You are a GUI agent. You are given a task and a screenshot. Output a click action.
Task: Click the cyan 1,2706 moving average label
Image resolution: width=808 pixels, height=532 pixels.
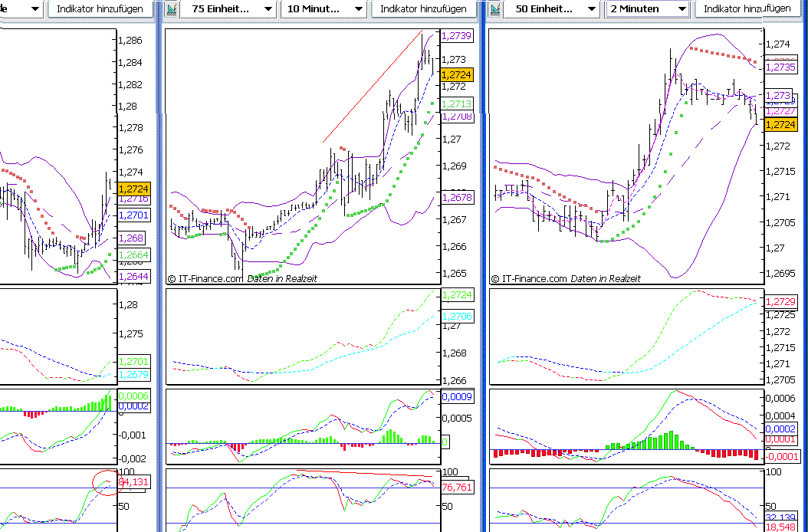[x=458, y=315]
